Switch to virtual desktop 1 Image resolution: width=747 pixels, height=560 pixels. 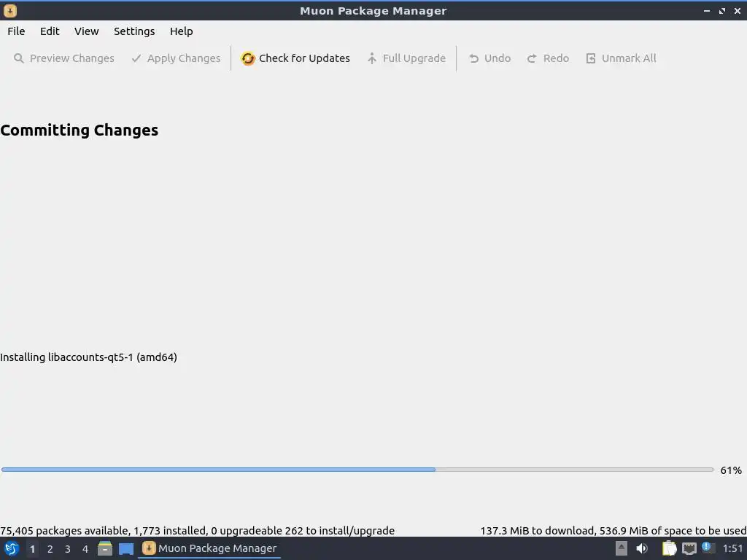pos(32,549)
